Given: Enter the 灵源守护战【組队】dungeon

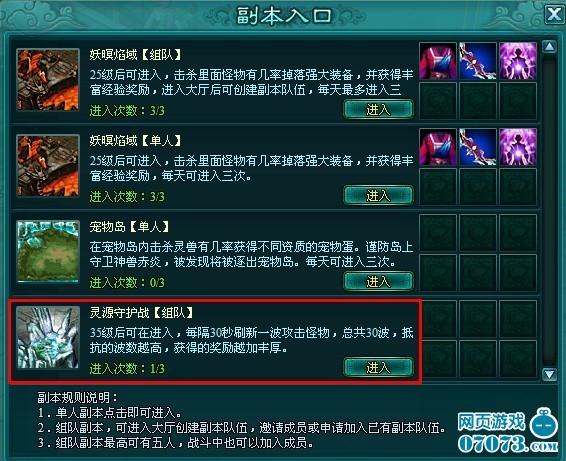Looking at the screenshot, I should pos(378,367).
